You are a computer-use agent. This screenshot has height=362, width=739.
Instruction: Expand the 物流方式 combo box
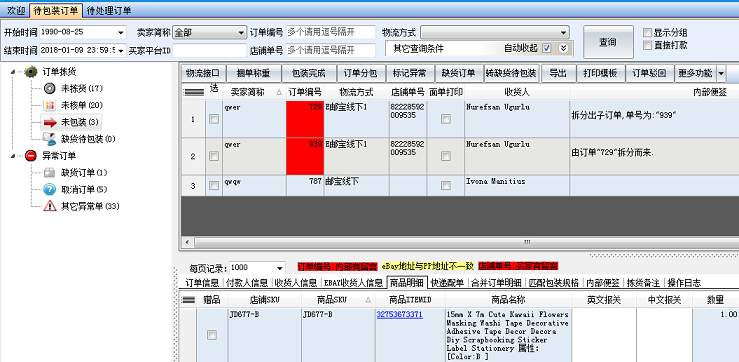[495, 33]
